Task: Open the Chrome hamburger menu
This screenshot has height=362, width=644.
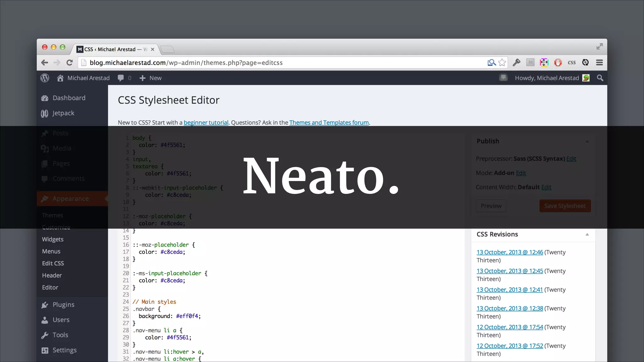Action: pos(599,63)
